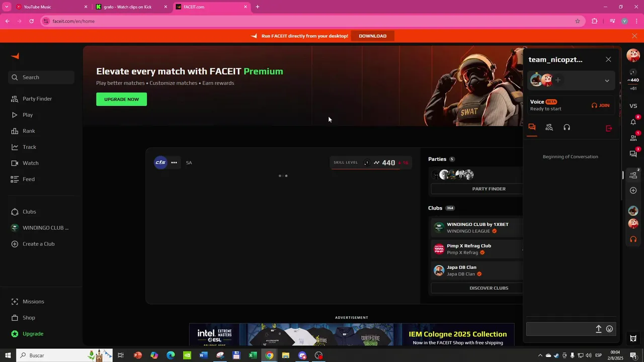Click the red leave-party icon
This screenshot has width=644, height=362.
tap(609, 128)
